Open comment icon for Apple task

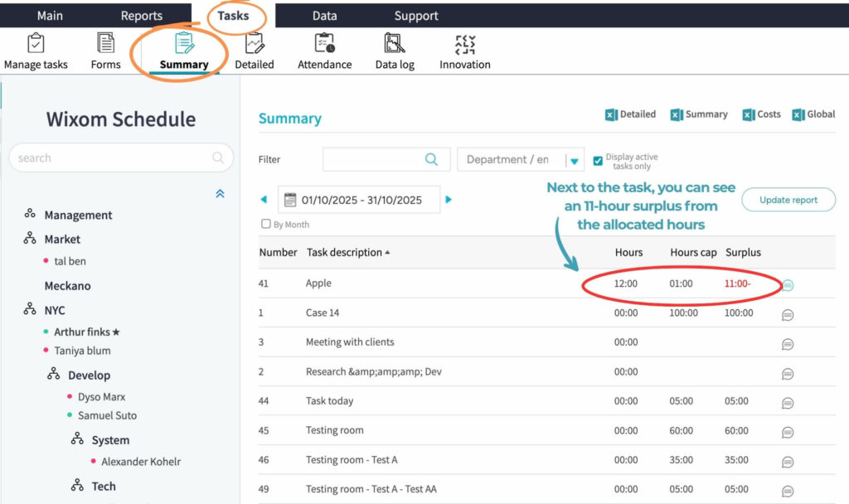pyautogui.click(x=788, y=285)
